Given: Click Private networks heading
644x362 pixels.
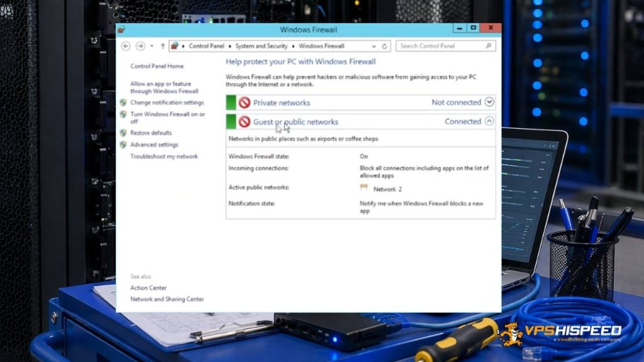Looking at the screenshot, I should (281, 102).
